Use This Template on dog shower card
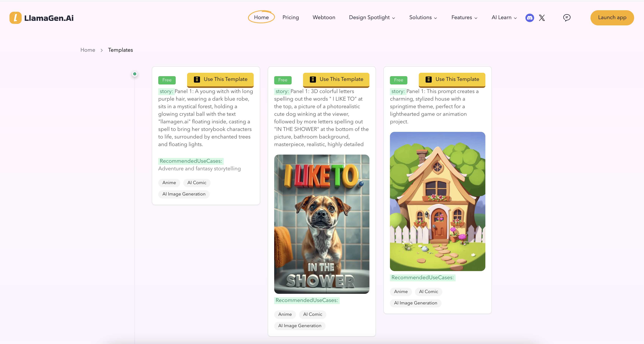The width and height of the screenshot is (644, 344). (x=336, y=79)
